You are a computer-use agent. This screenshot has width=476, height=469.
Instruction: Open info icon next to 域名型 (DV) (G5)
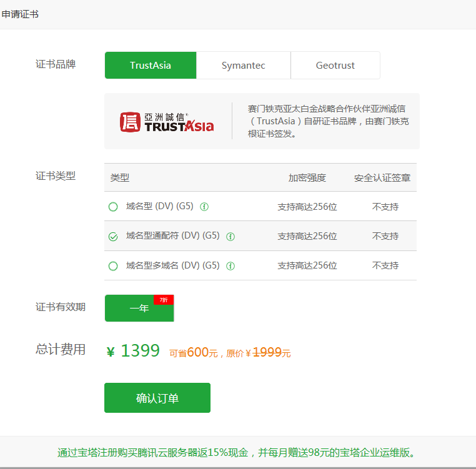204,207
